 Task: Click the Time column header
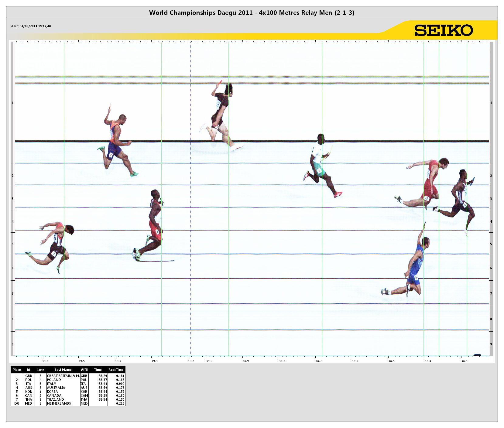(x=98, y=370)
